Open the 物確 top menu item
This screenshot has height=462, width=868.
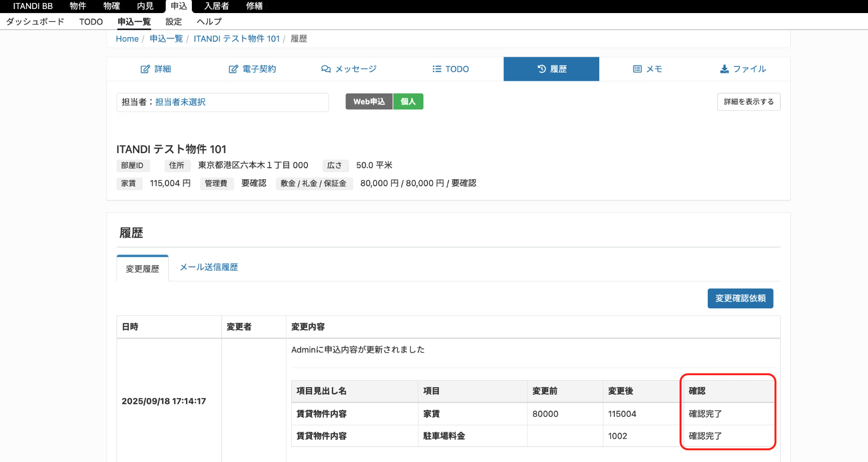(112, 6)
